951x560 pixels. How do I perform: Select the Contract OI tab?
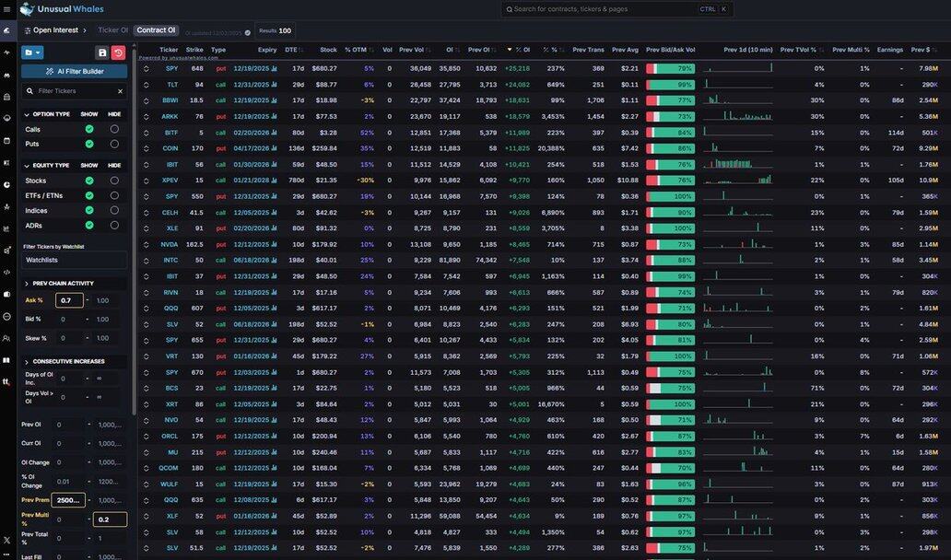pyautogui.click(x=156, y=30)
